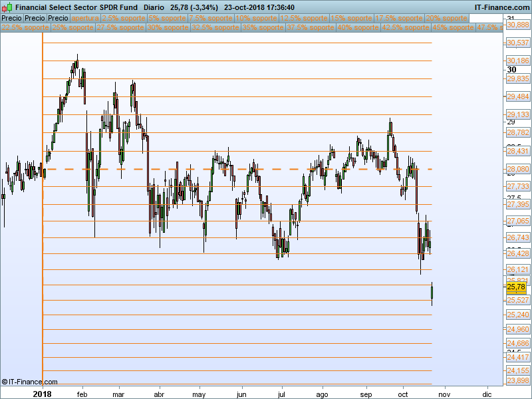Select the '42.5% soporte' legend label

click(x=405, y=27)
